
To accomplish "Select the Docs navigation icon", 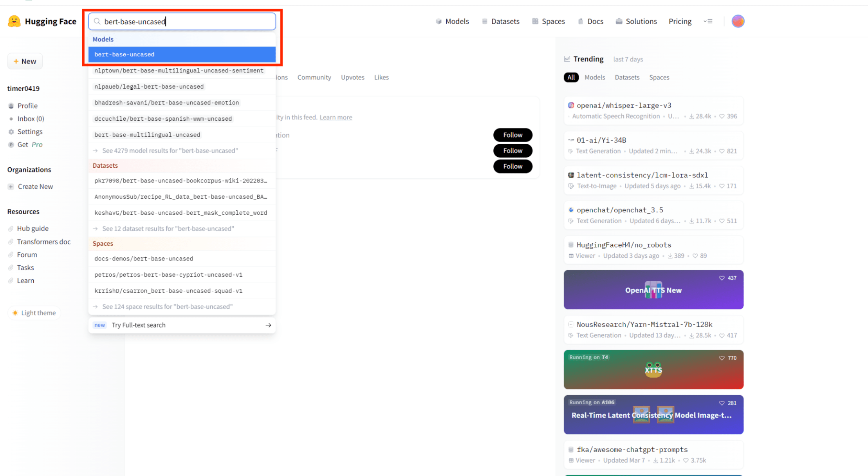I will tap(580, 21).
